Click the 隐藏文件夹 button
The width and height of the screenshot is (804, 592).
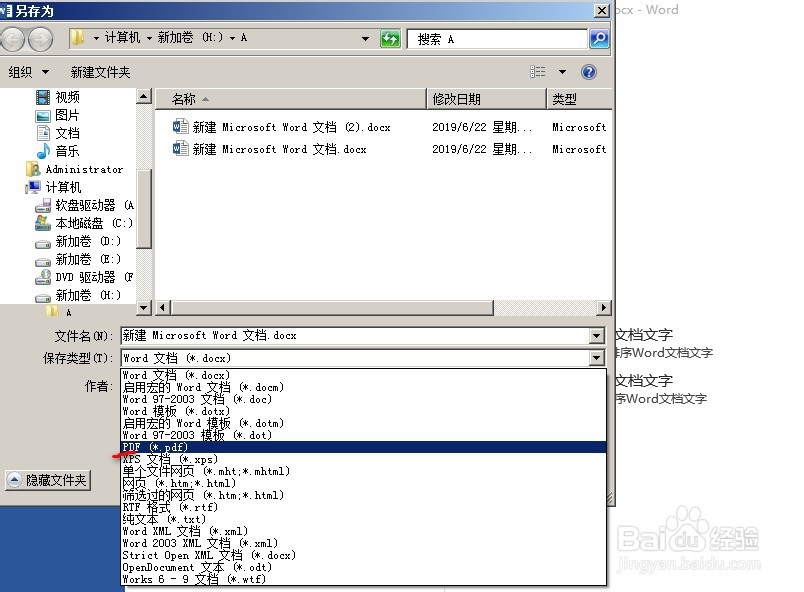coord(48,480)
